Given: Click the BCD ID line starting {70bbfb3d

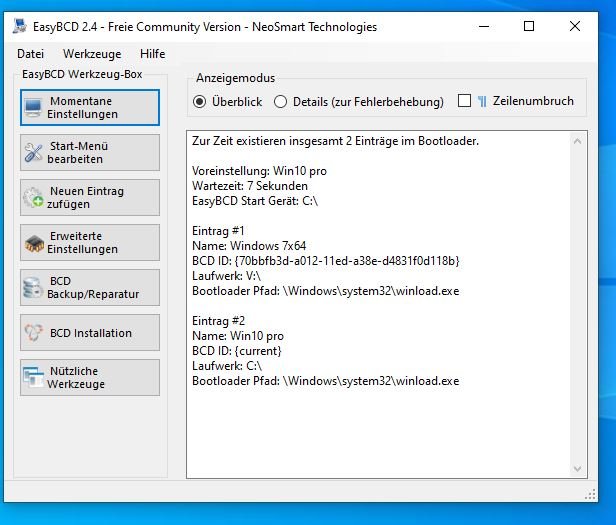Looking at the screenshot, I should tap(326, 261).
